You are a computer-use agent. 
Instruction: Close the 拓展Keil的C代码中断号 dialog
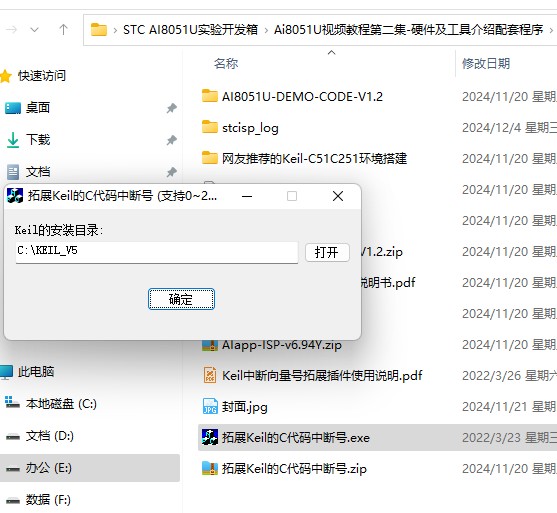(338, 196)
